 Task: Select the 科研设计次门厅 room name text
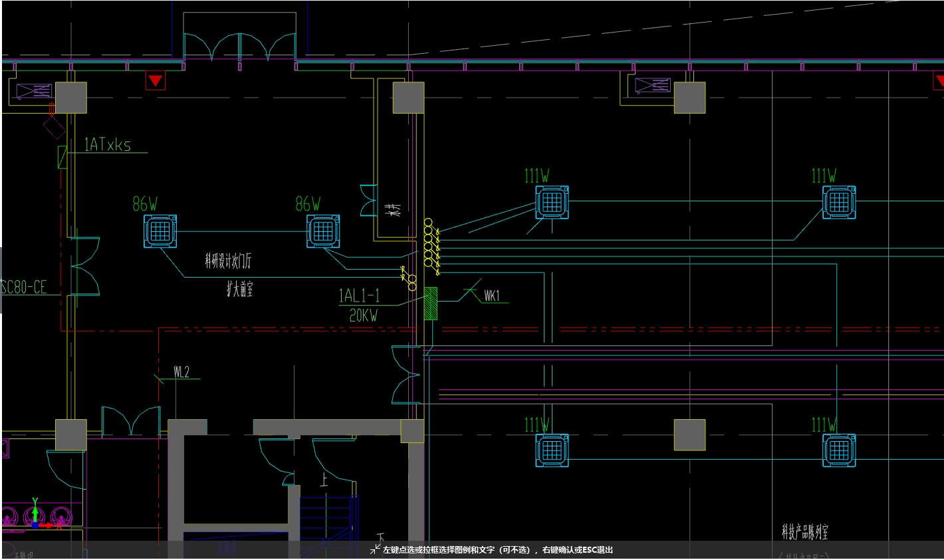click(228, 260)
